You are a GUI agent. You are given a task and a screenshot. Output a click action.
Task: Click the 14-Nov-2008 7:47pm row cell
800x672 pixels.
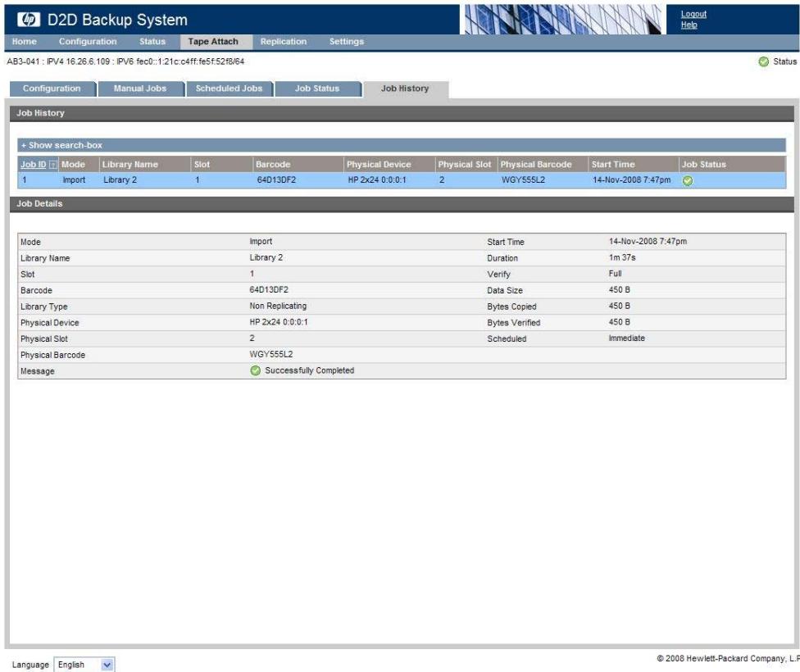pos(632,180)
